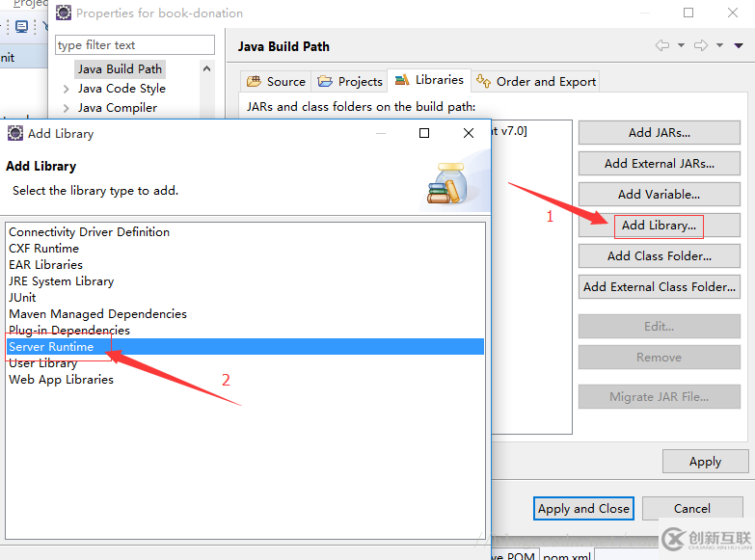Select Connectivity Driver Definition library type
Screen dimensions: 755x560
coord(245,232)
